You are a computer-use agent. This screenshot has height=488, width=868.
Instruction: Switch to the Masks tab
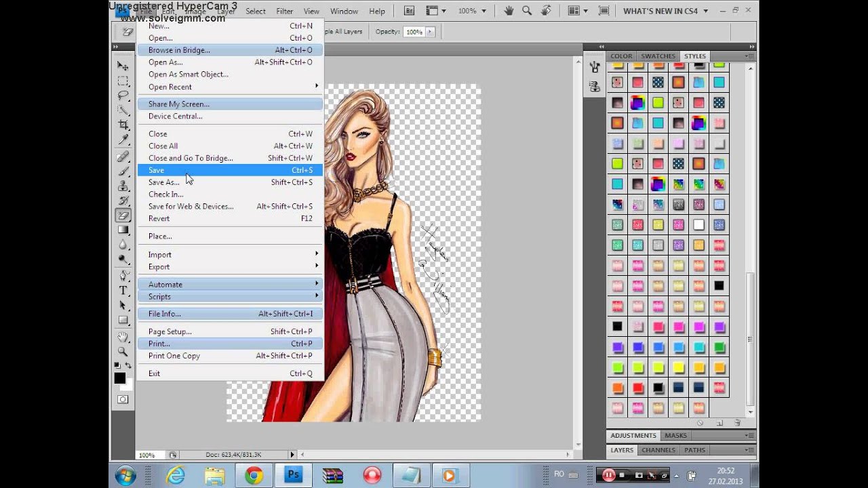coord(675,435)
